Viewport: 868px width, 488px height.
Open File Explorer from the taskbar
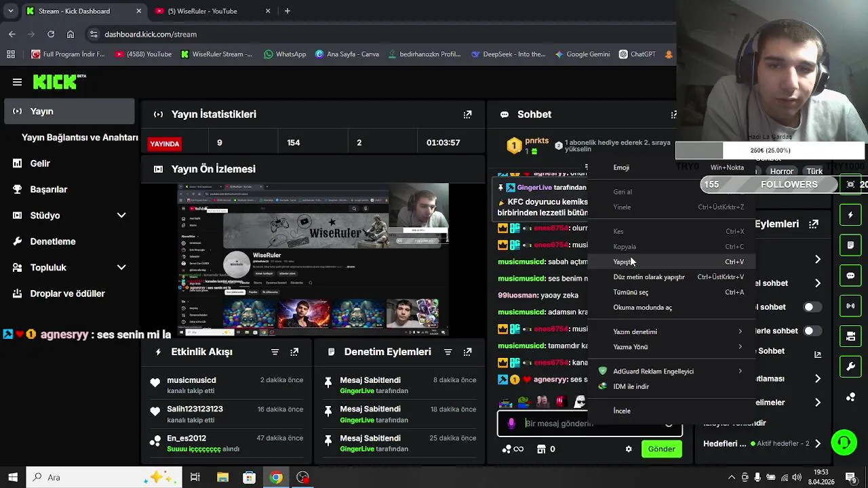pyautogui.click(x=222, y=477)
